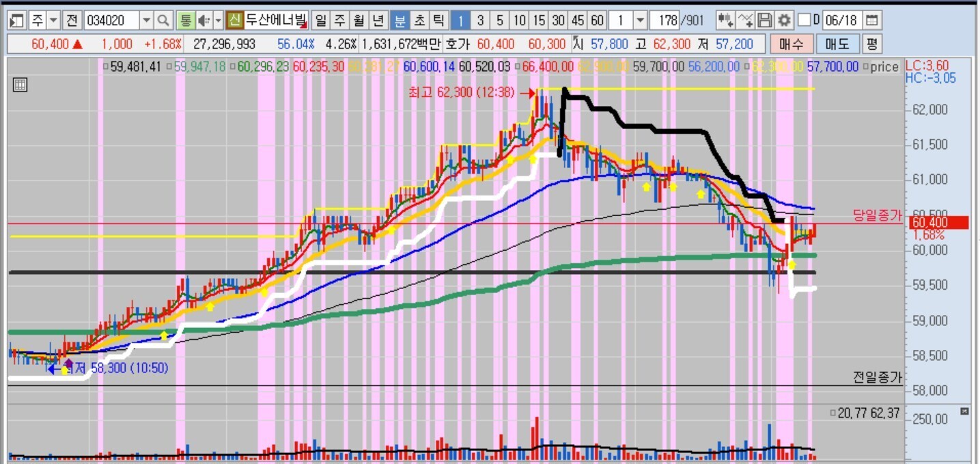Add a comparison chart with candle-plus icon

tap(726, 20)
